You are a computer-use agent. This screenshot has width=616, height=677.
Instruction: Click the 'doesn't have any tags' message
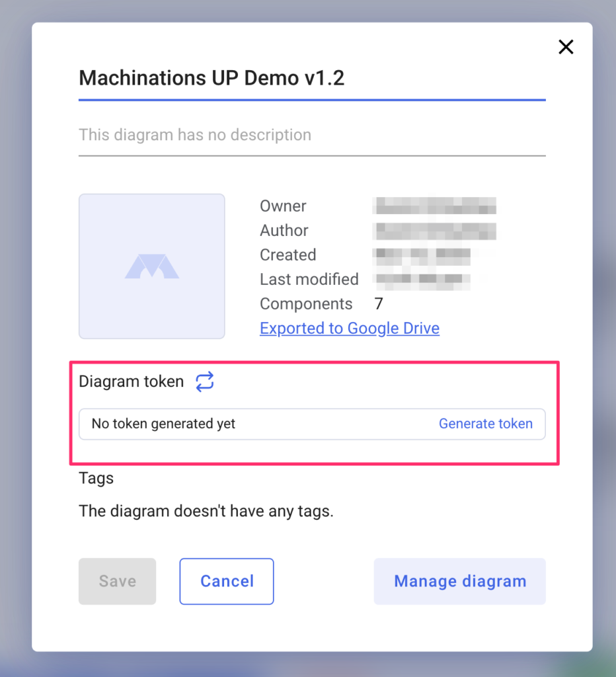[x=206, y=511]
